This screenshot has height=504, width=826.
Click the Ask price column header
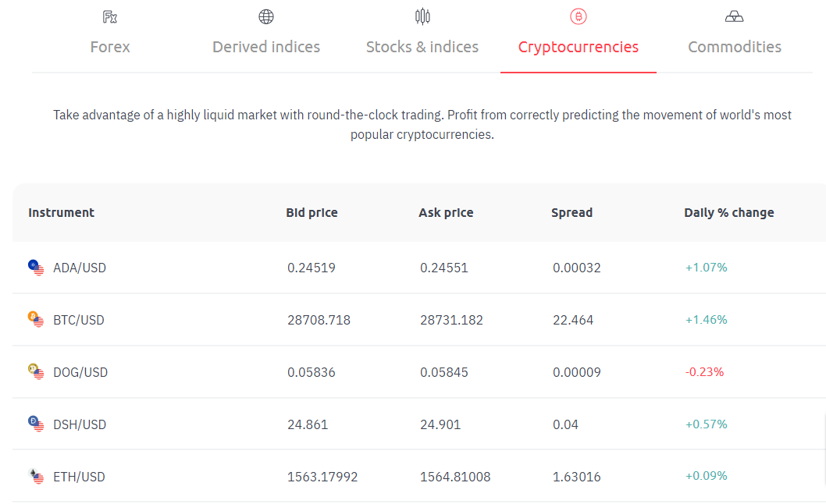(x=447, y=213)
